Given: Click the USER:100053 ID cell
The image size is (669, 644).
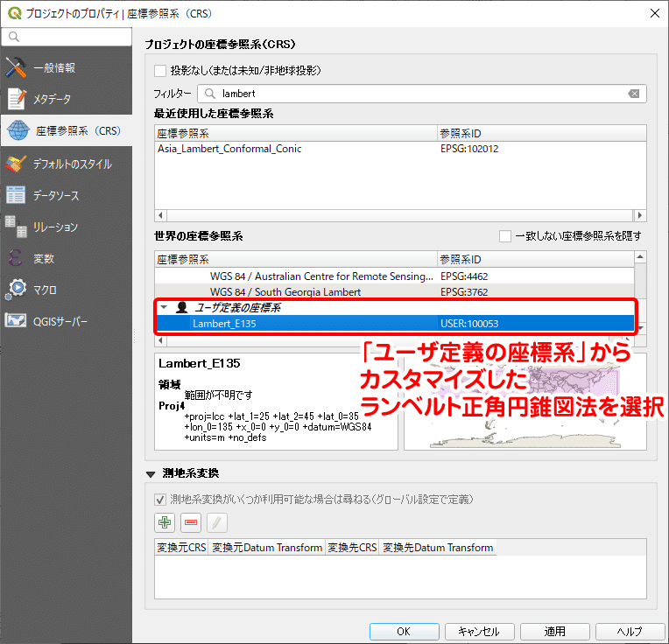Looking at the screenshot, I should [x=469, y=324].
